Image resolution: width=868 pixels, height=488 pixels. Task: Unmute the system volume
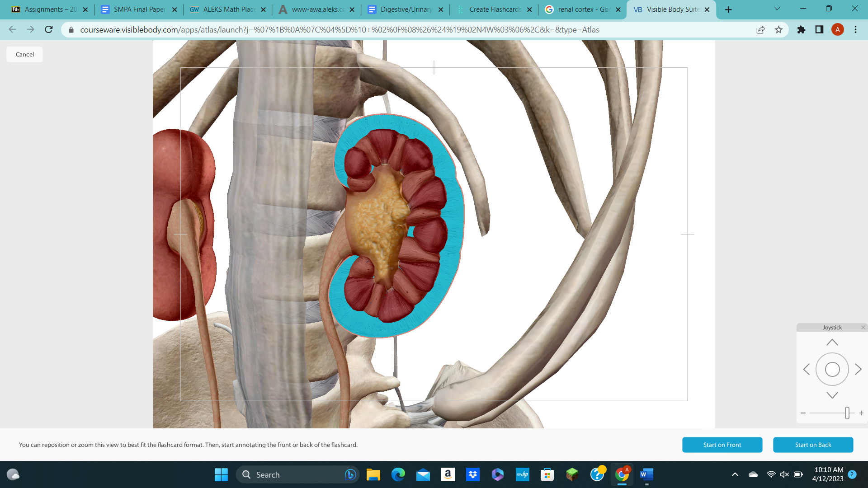[x=784, y=474]
